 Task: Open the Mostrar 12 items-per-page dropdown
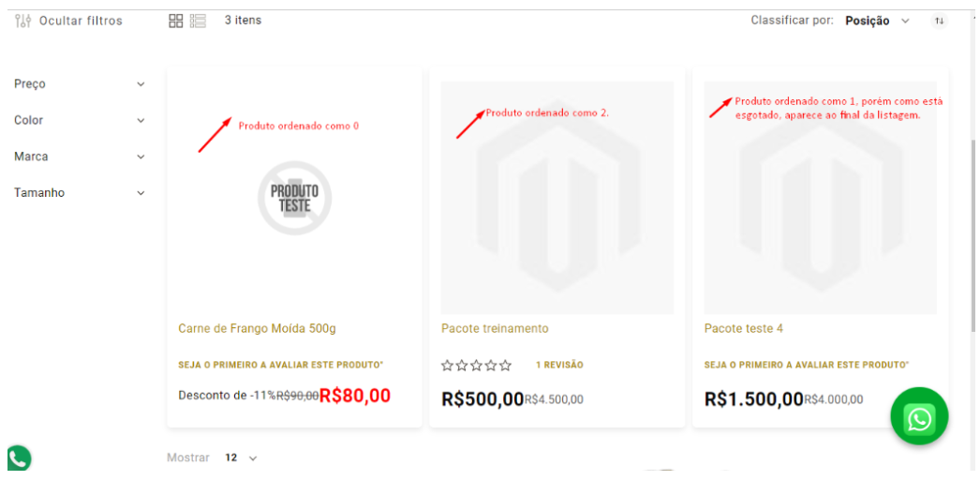[241, 458]
